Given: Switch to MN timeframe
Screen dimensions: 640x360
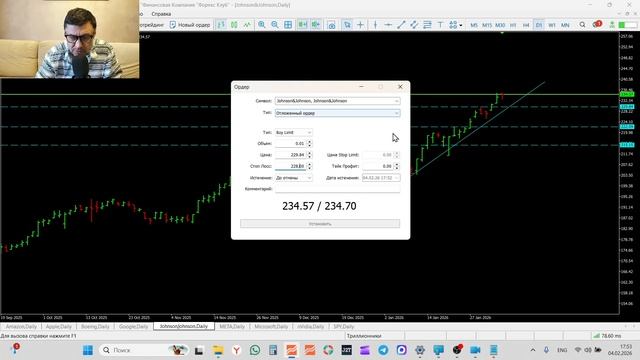Looking at the screenshot, I should click(565, 25).
